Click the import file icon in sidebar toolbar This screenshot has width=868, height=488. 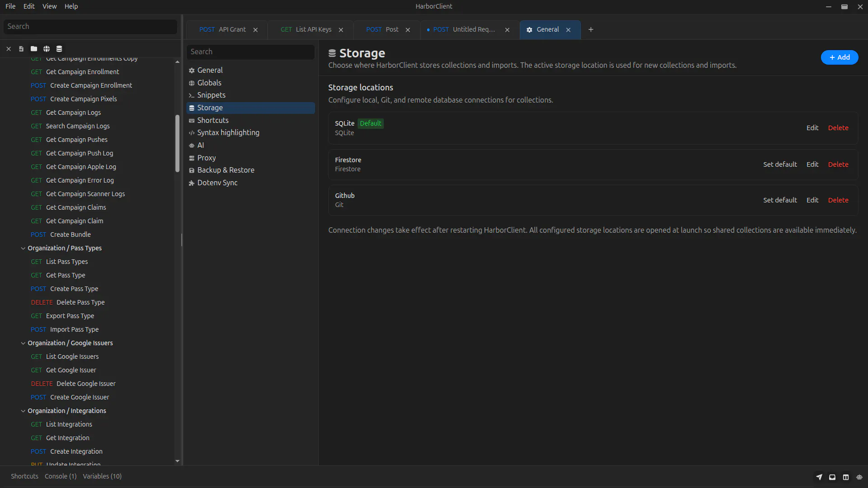click(x=21, y=49)
